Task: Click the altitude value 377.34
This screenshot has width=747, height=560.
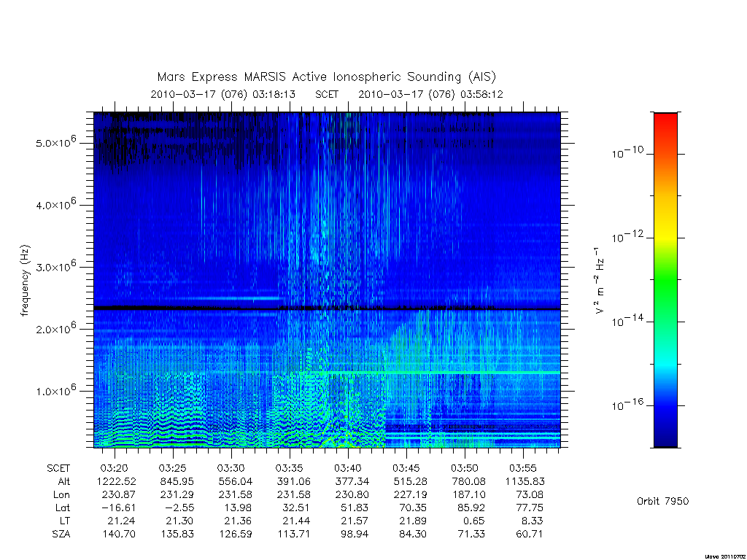Action: [352, 481]
